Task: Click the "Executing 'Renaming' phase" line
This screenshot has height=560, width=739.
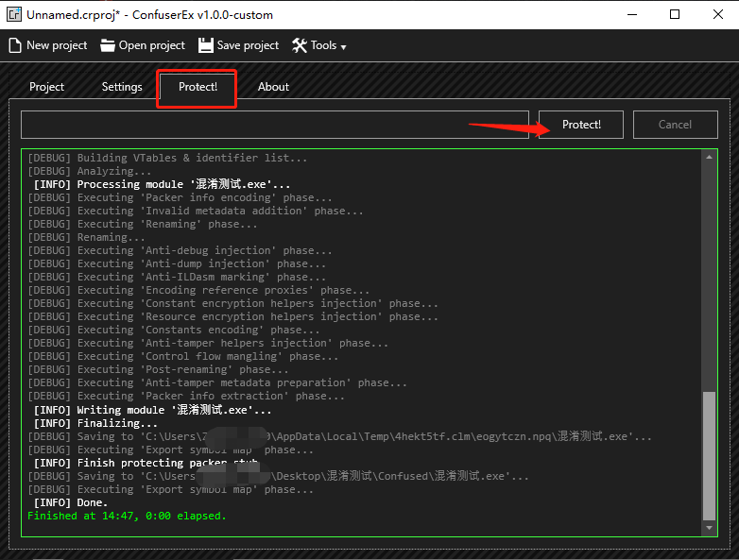Action: point(143,224)
